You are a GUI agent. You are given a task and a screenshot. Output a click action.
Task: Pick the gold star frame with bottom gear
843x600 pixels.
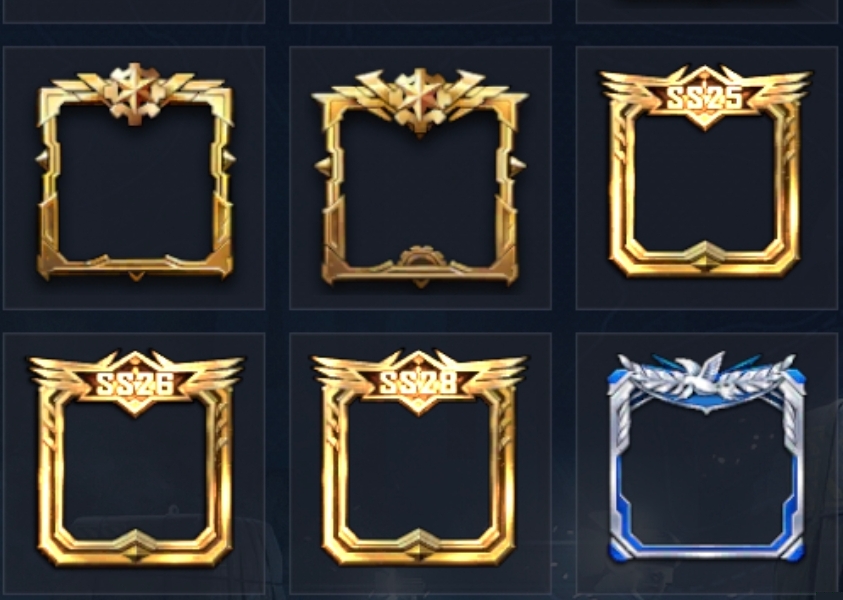click(419, 177)
